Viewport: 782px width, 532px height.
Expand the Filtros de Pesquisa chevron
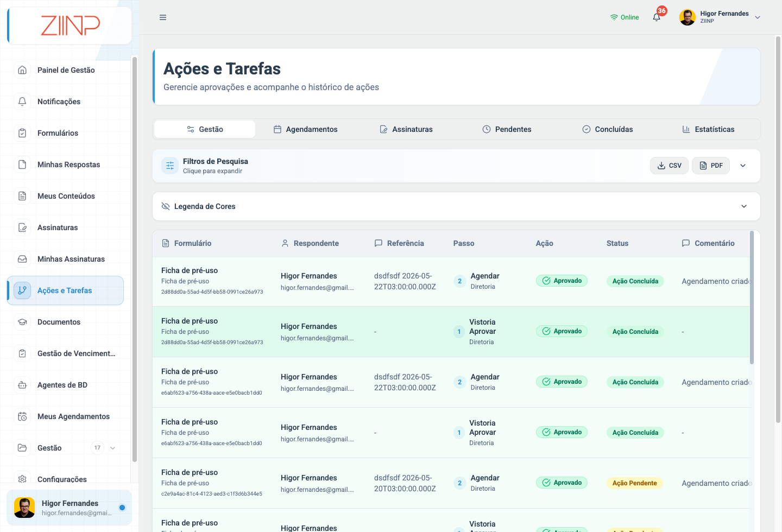click(743, 166)
